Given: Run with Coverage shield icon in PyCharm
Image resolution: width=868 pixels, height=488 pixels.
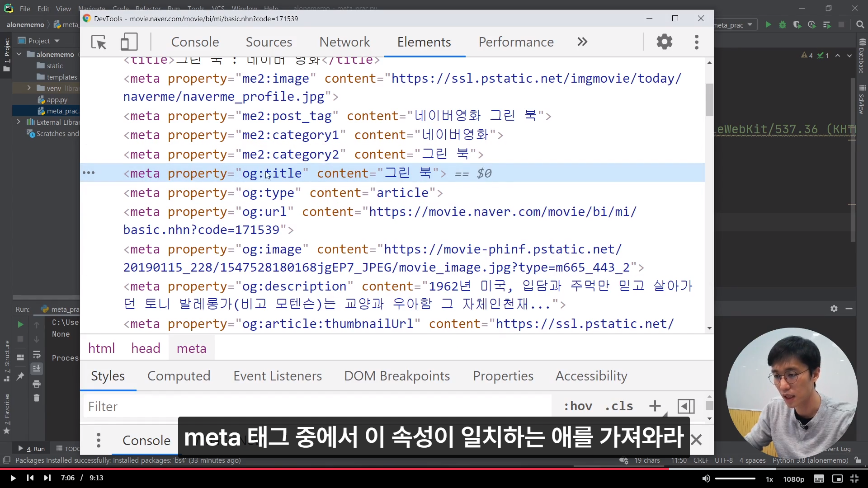Looking at the screenshot, I should pyautogui.click(x=797, y=25).
